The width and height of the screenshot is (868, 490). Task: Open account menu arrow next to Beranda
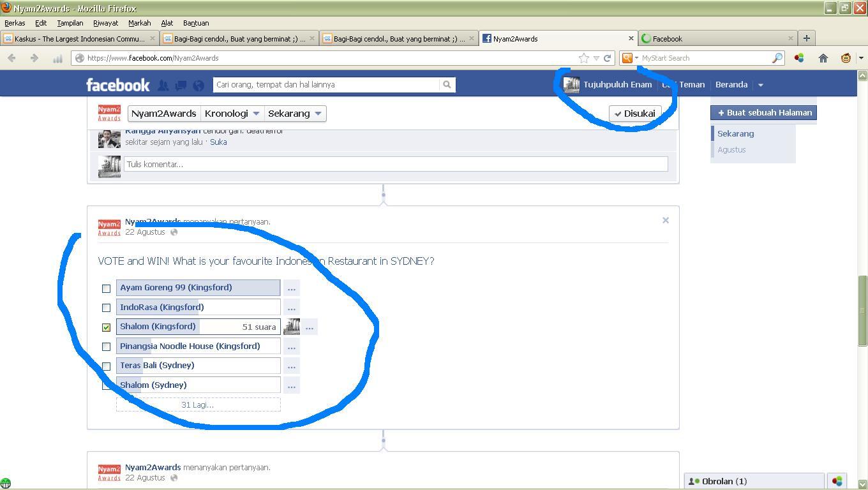[x=760, y=85]
